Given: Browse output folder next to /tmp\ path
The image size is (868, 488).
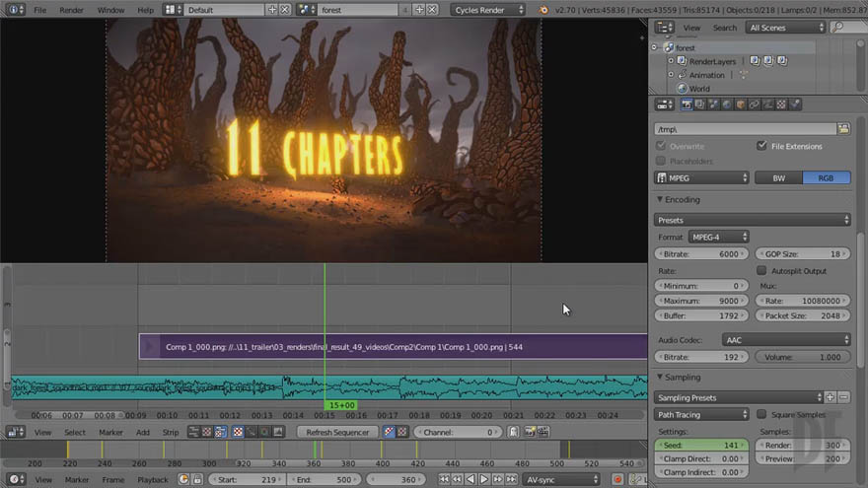Looking at the screenshot, I should point(843,129).
